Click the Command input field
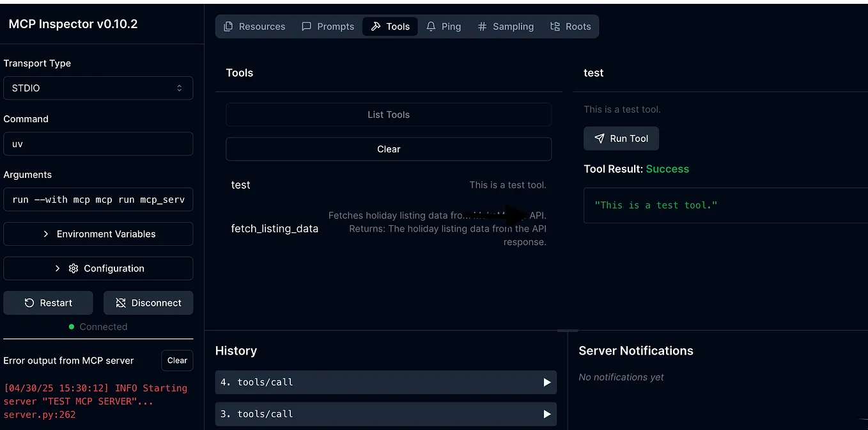The image size is (868, 430). 98,143
